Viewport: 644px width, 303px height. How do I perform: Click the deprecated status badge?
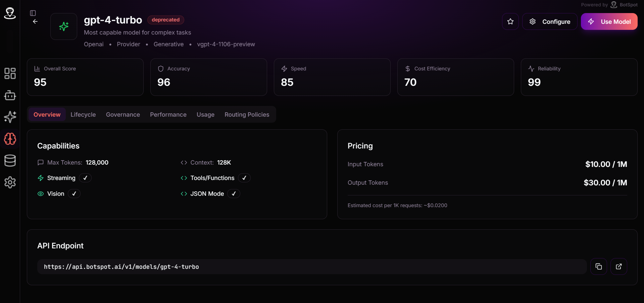point(166,20)
